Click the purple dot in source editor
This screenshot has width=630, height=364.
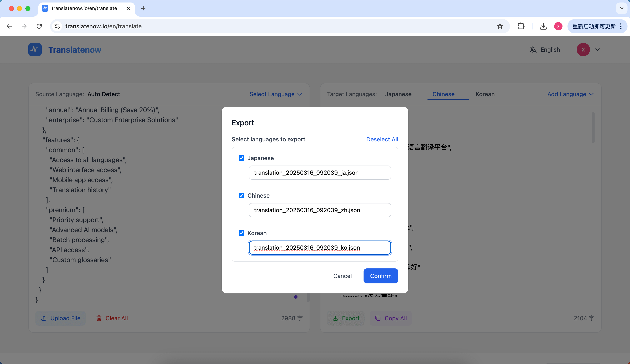point(296,297)
